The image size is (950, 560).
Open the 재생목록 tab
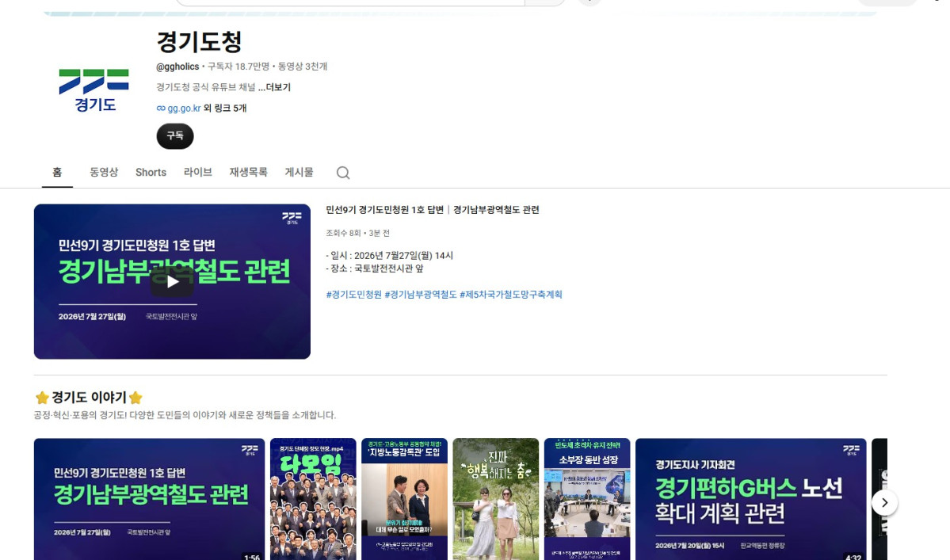(x=249, y=172)
